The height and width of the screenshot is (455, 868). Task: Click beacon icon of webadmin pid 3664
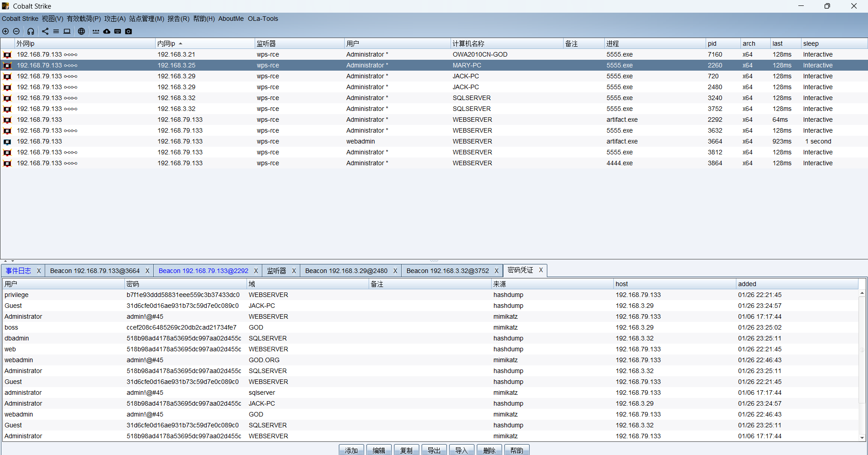(x=7, y=142)
